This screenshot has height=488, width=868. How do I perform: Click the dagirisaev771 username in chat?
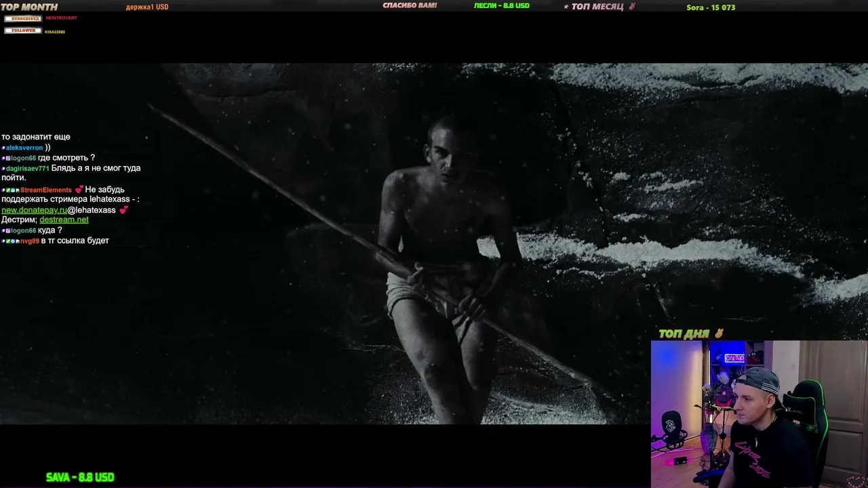tap(28, 168)
